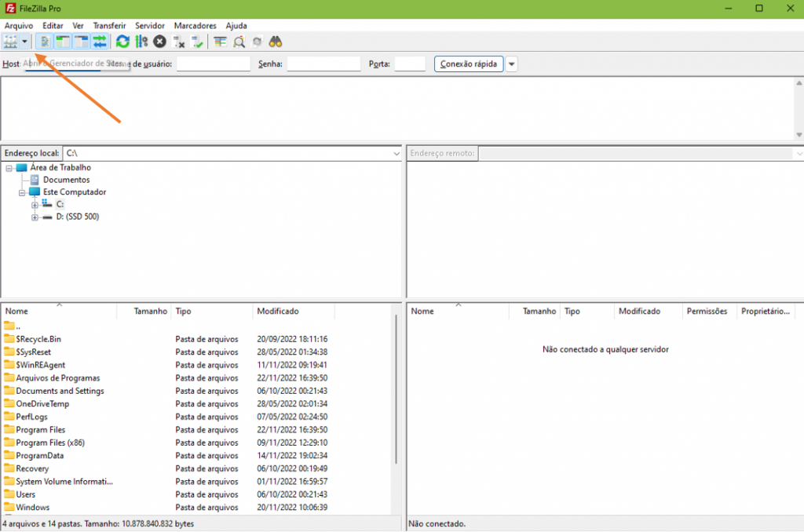Select the D: (SSD 500) drive
804x532 pixels.
pos(78,217)
